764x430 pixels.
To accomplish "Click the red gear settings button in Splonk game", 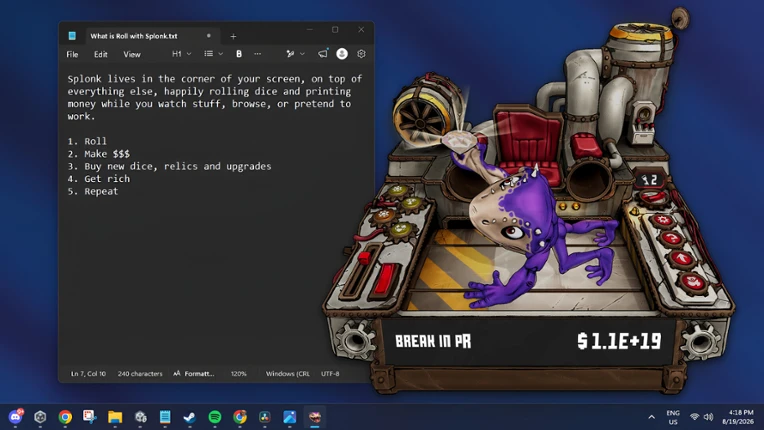I will click(x=662, y=220).
